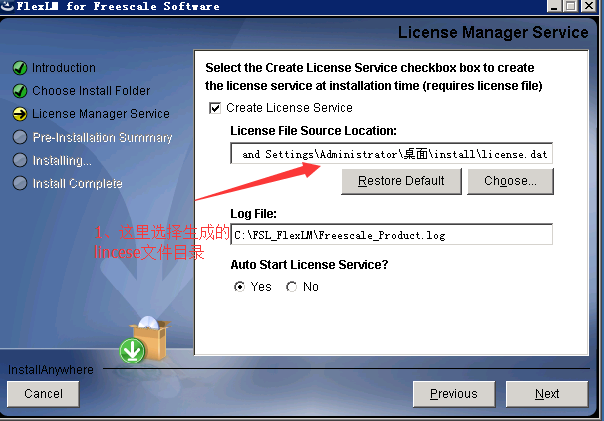Click the Java cup title bar icon

pos(7,6)
